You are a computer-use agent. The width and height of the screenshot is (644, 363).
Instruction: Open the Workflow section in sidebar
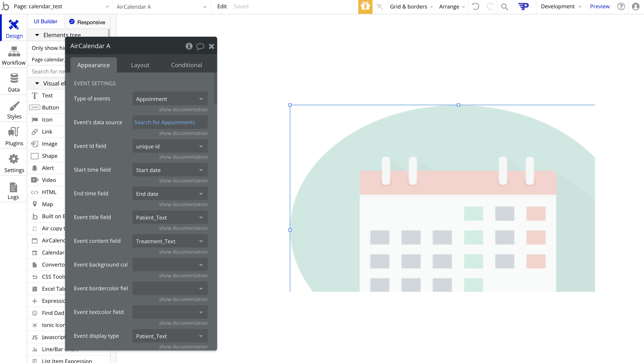pyautogui.click(x=14, y=56)
